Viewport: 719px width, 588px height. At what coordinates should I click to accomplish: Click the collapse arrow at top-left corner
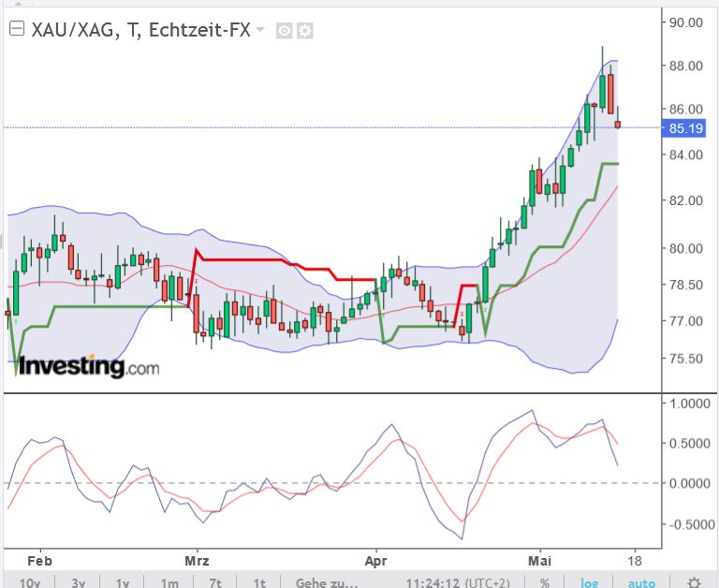18,3
